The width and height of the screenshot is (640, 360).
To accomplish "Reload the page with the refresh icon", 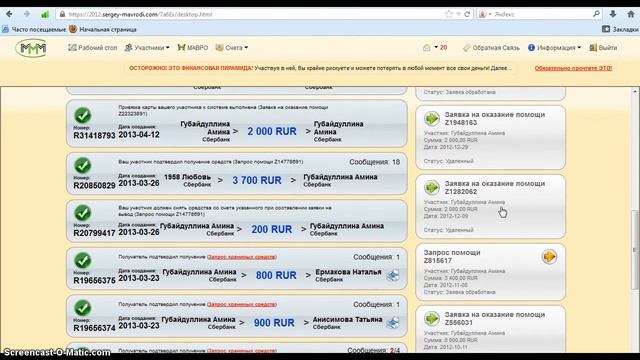I will (x=467, y=14).
